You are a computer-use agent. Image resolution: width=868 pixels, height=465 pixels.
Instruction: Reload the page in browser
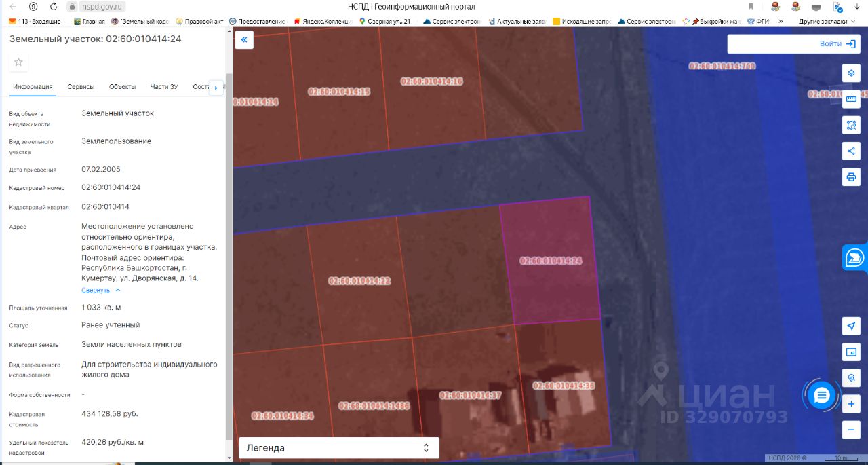(x=52, y=6)
